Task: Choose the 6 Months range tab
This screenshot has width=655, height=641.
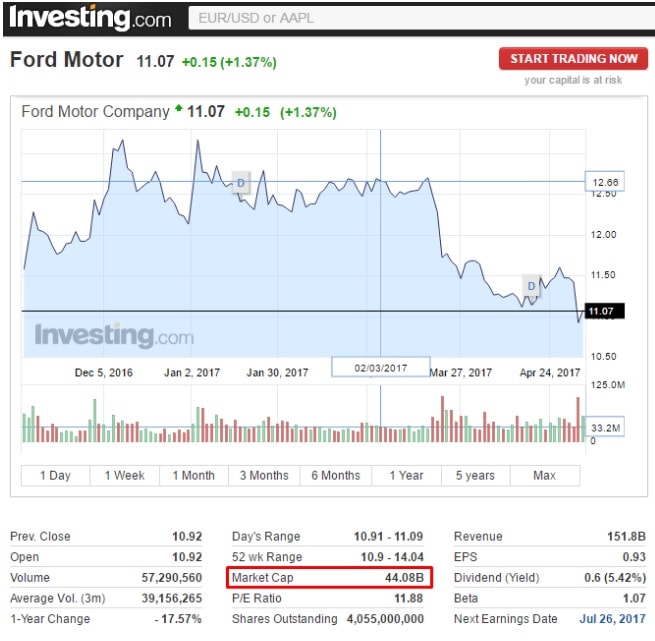Action: click(335, 475)
